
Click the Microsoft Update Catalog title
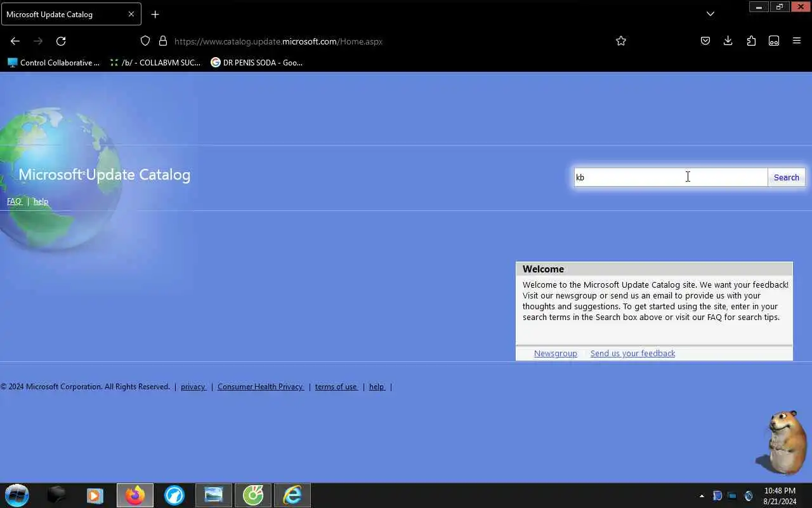point(104,175)
